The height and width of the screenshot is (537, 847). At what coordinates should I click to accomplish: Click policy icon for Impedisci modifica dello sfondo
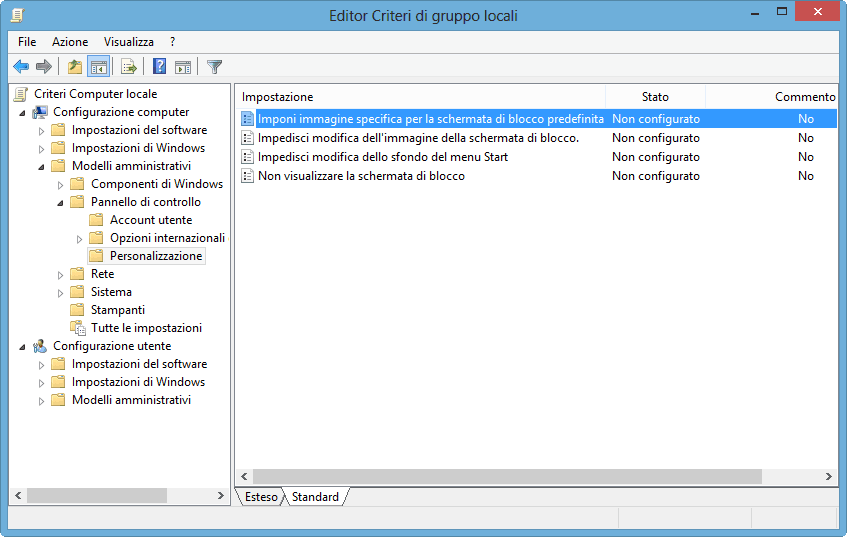click(247, 157)
